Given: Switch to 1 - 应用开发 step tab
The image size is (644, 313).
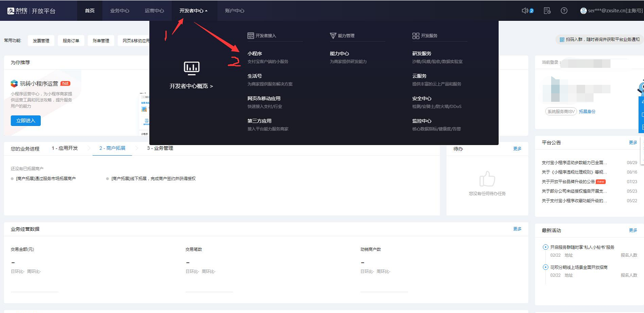Looking at the screenshot, I should [65, 148].
